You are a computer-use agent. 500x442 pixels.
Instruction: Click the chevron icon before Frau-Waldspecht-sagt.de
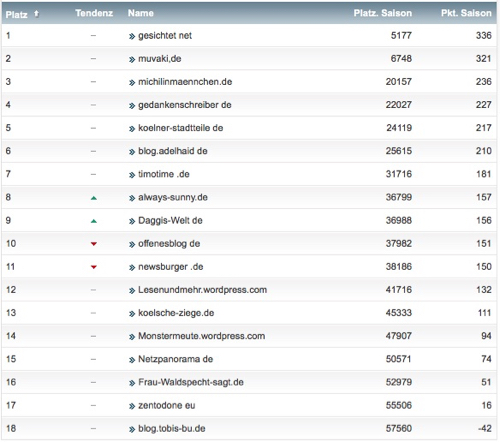point(132,383)
